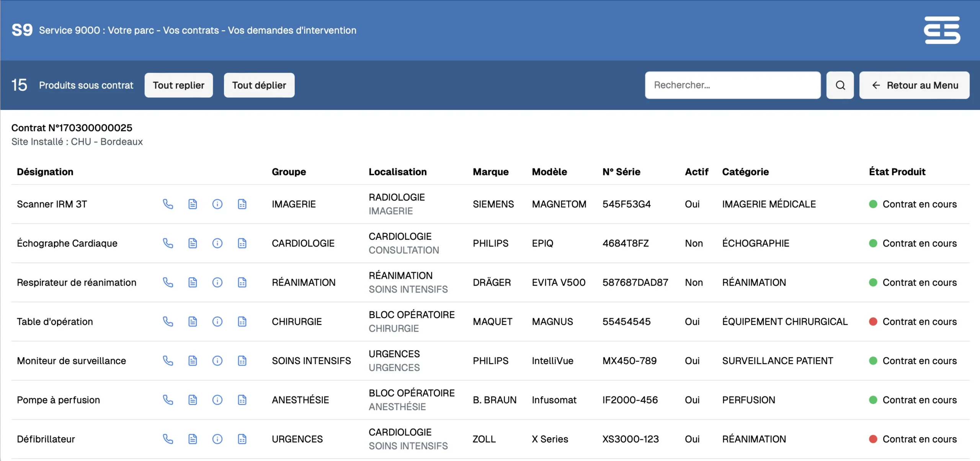Click Produits sous contrat counter label

[86, 85]
